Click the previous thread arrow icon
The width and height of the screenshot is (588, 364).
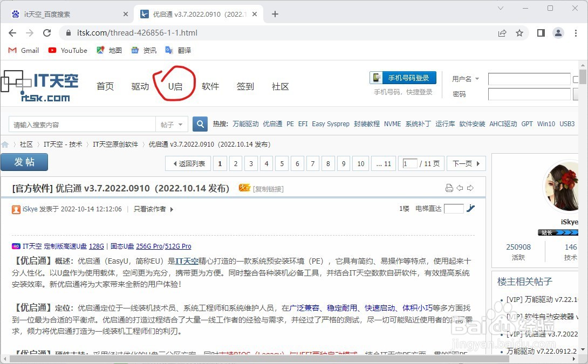click(460, 188)
